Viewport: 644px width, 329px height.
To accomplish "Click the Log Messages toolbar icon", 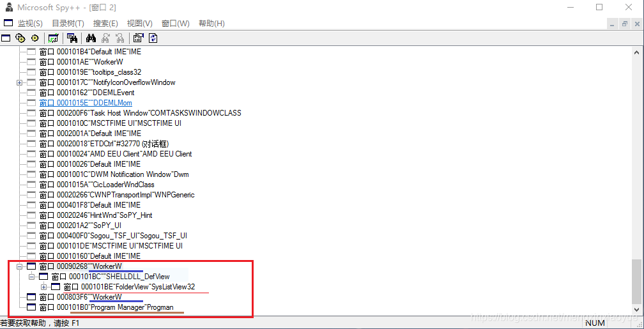I will [x=53, y=38].
